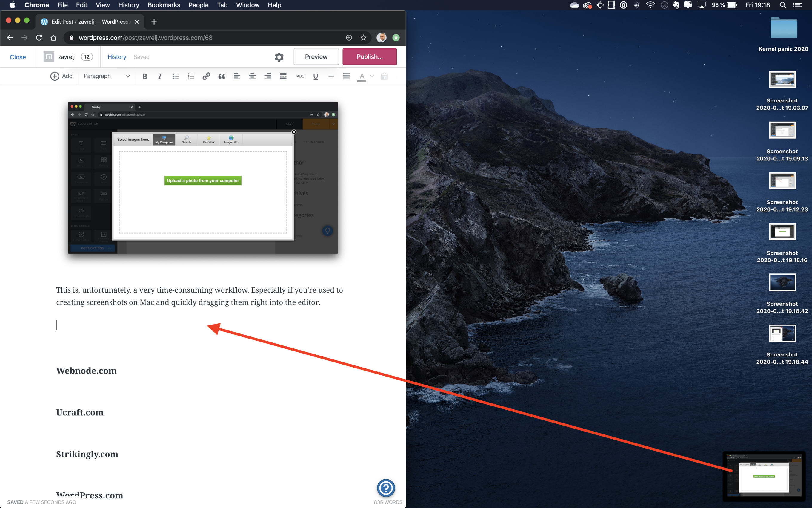Insert a bulleted list

pos(176,76)
